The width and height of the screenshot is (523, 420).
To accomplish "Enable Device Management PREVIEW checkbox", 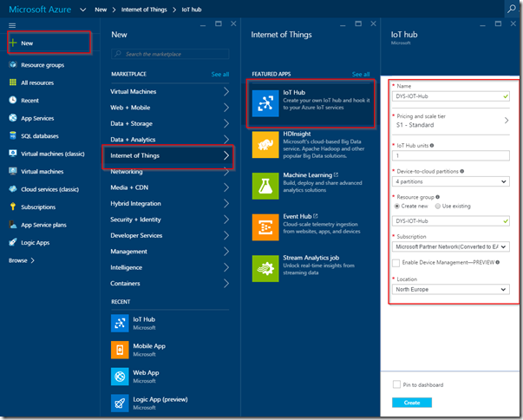I will click(x=396, y=263).
